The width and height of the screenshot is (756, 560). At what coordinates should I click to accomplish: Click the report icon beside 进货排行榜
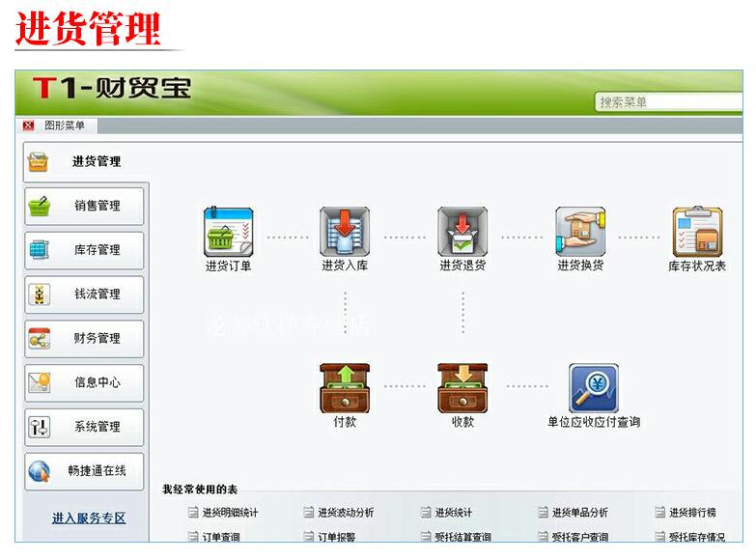[660, 513]
